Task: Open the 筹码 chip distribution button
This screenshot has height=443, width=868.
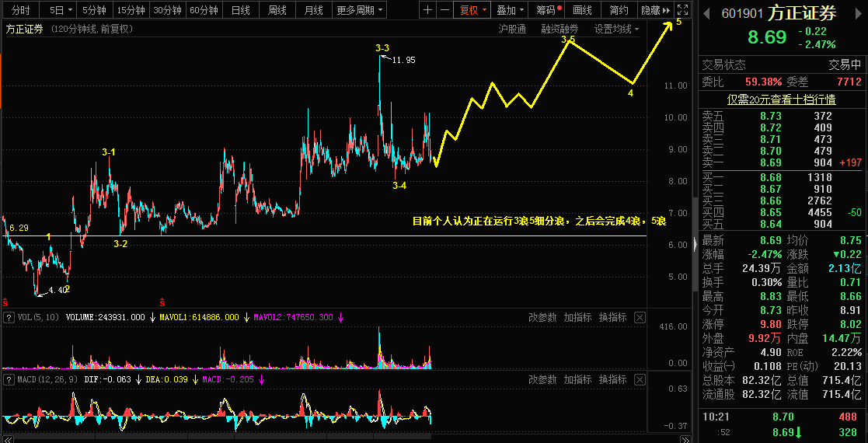Action: pyautogui.click(x=546, y=10)
